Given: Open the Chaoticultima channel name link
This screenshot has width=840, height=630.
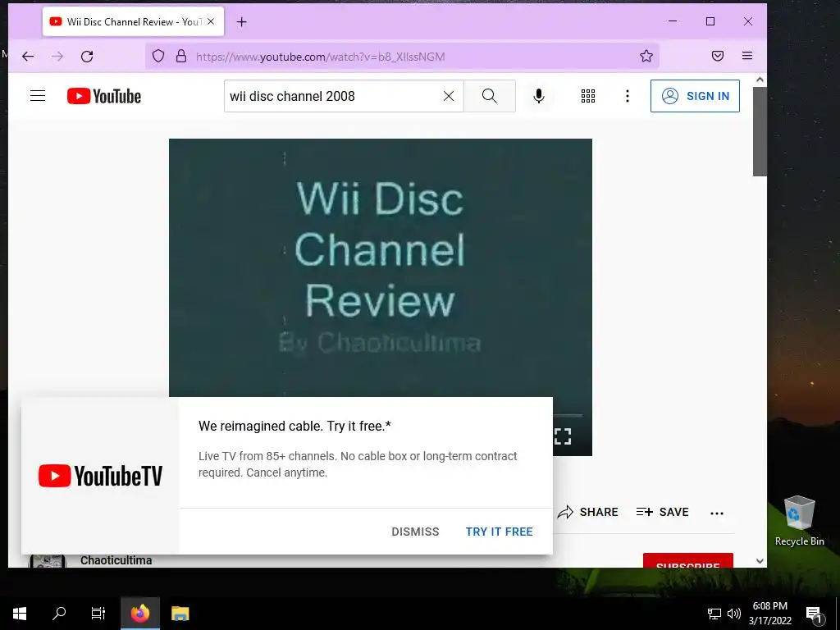Looking at the screenshot, I should 116,560.
